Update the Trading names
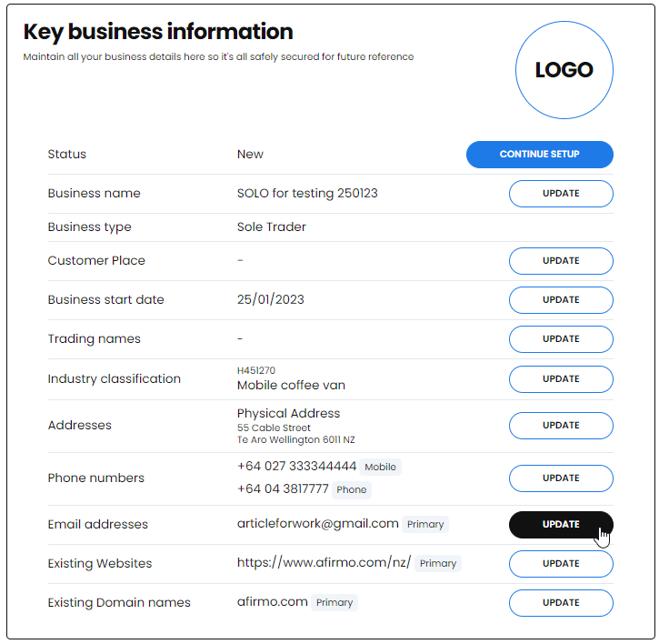 coord(561,339)
